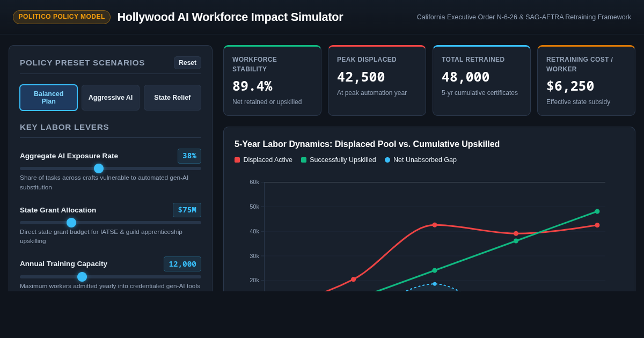
Task: Click the California Executive Order N-6-26 subtitle
Action: (x=524, y=17)
